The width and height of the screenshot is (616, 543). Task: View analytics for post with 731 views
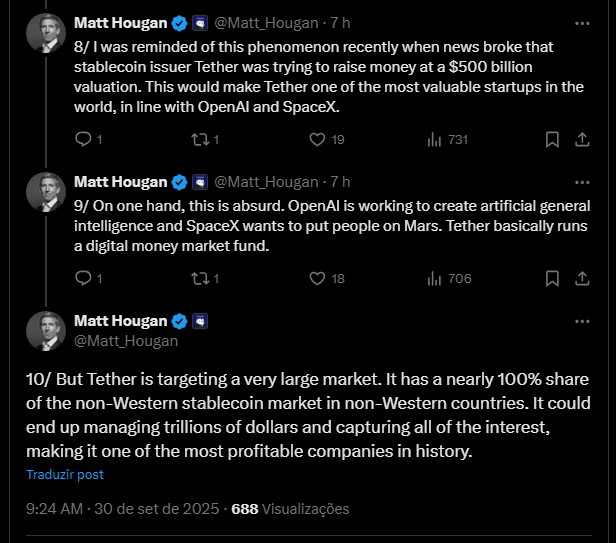coord(434,140)
